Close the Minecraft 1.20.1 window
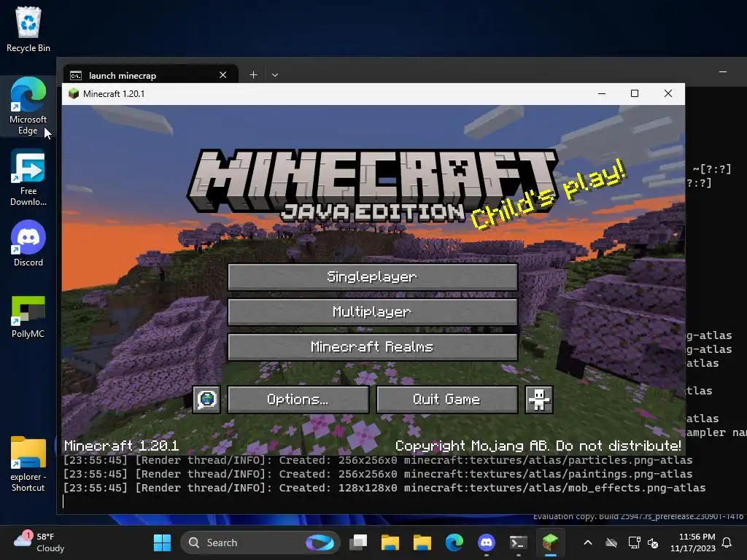This screenshot has height=560, width=747. (668, 94)
